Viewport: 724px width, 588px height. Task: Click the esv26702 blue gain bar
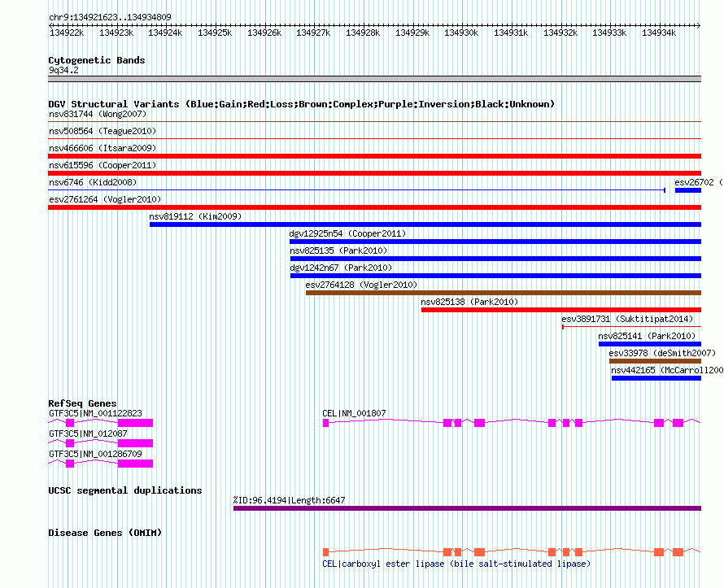click(x=688, y=190)
